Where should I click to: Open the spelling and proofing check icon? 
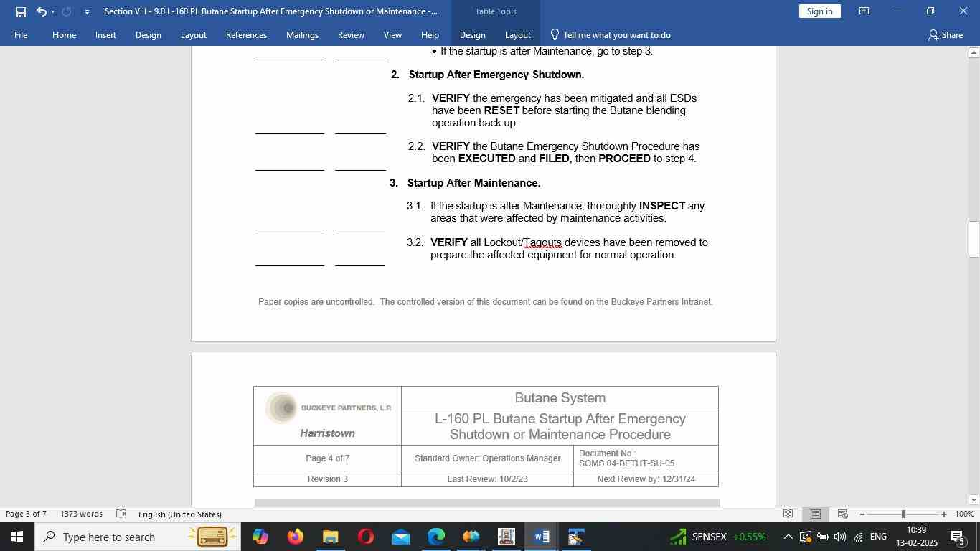[121, 514]
